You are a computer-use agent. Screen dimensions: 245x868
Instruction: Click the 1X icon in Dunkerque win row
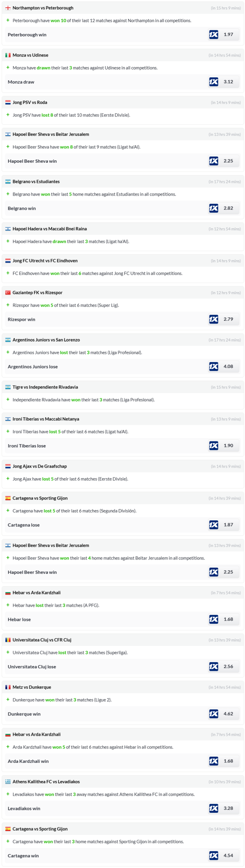pos(214,714)
